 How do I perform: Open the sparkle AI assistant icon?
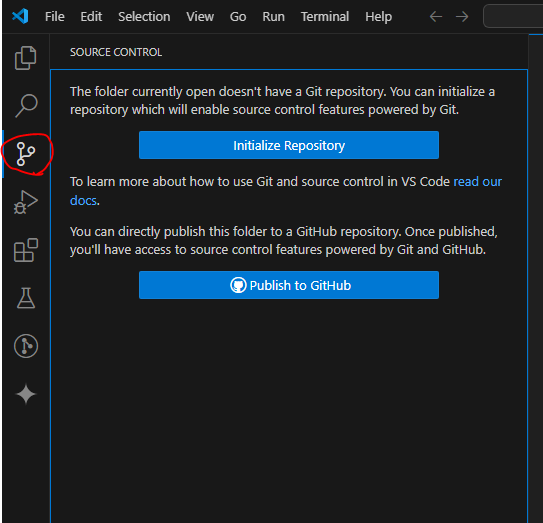click(x=26, y=394)
